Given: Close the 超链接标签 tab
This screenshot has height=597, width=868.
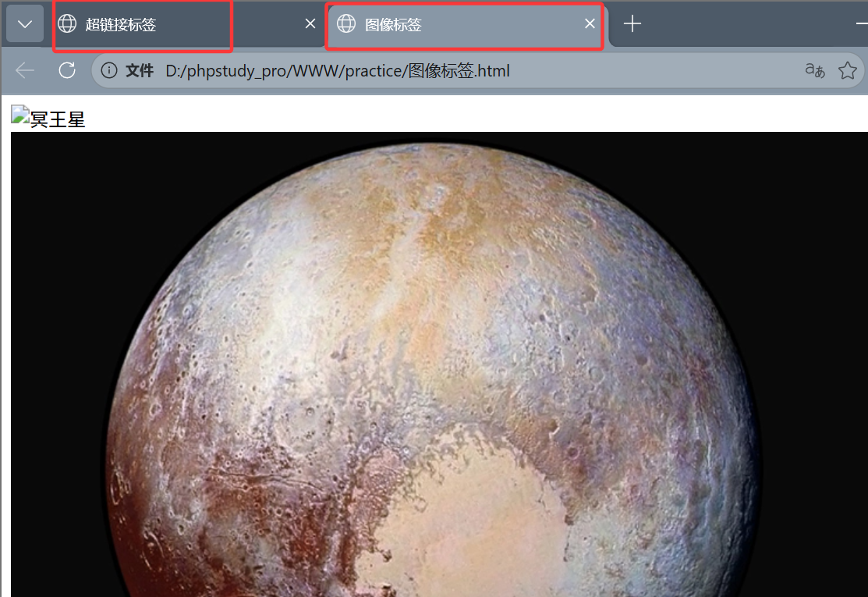Looking at the screenshot, I should pyautogui.click(x=310, y=24).
